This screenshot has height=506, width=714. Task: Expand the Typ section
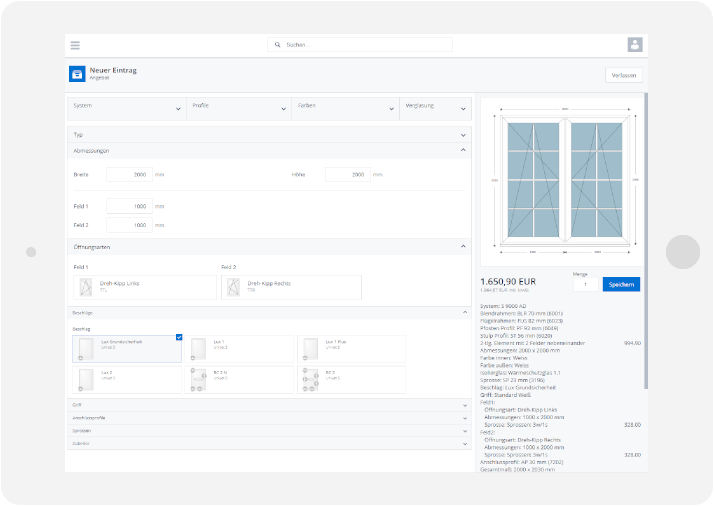click(x=268, y=134)
